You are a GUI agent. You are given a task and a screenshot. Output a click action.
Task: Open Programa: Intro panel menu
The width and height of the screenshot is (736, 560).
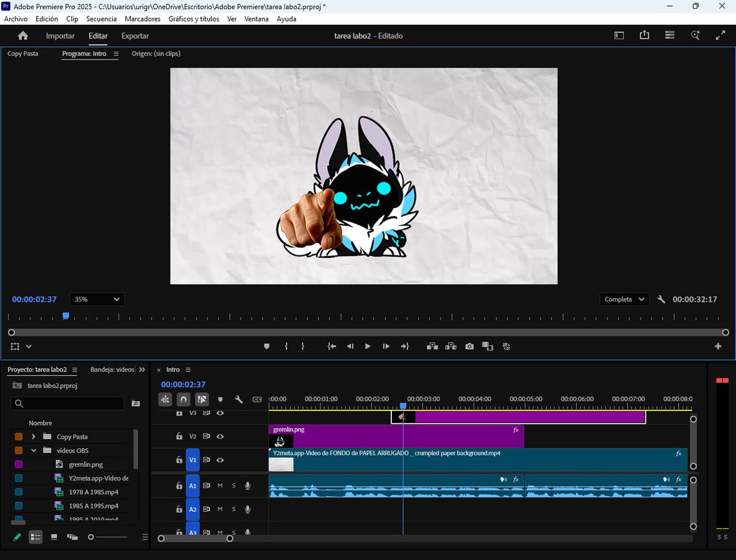tap(116, 54)
